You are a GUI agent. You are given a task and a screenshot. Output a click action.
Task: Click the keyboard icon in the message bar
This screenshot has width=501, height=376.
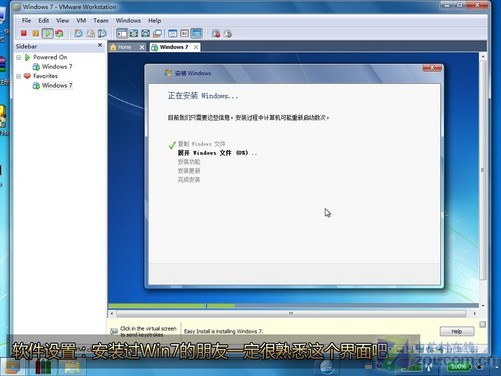pyautogui.click(x=114, y=331)
